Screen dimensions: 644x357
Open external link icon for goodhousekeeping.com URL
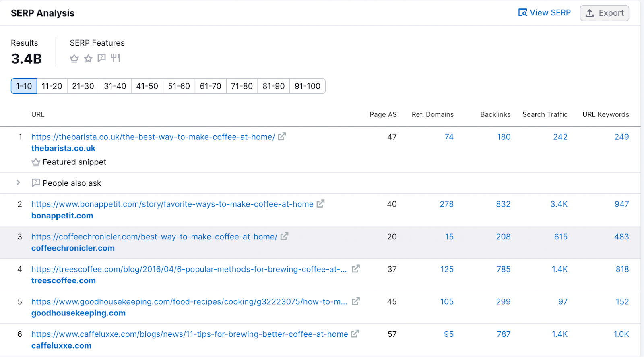coord(355,301)
